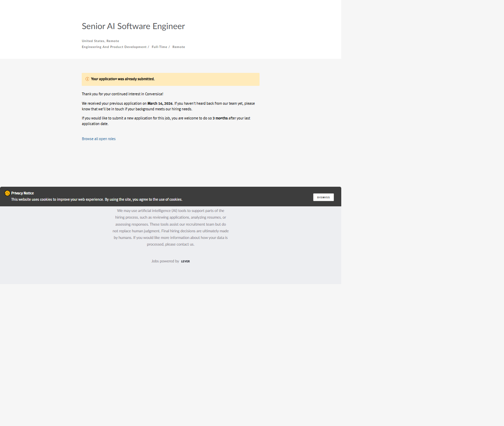The width and height of the screenshot is (504, 426).
Task: Click the cookie icon beside Privacy Notice
Action: pos(7,193)
